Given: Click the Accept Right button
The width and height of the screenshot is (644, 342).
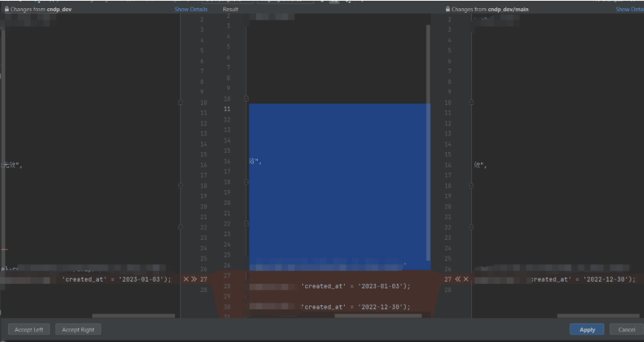Looking at the screenshot, I should (78, 329).
